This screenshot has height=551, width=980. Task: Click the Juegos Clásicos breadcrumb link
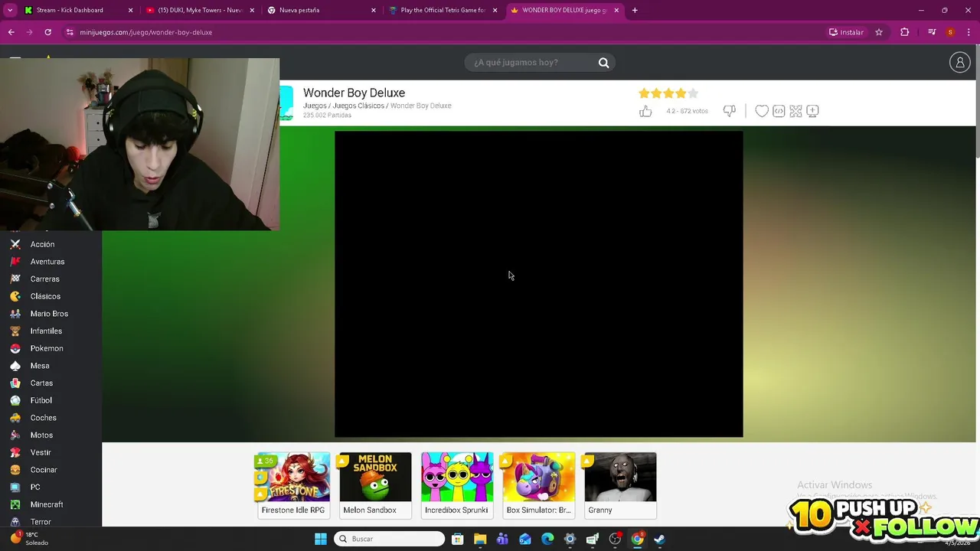pos(358,106)
